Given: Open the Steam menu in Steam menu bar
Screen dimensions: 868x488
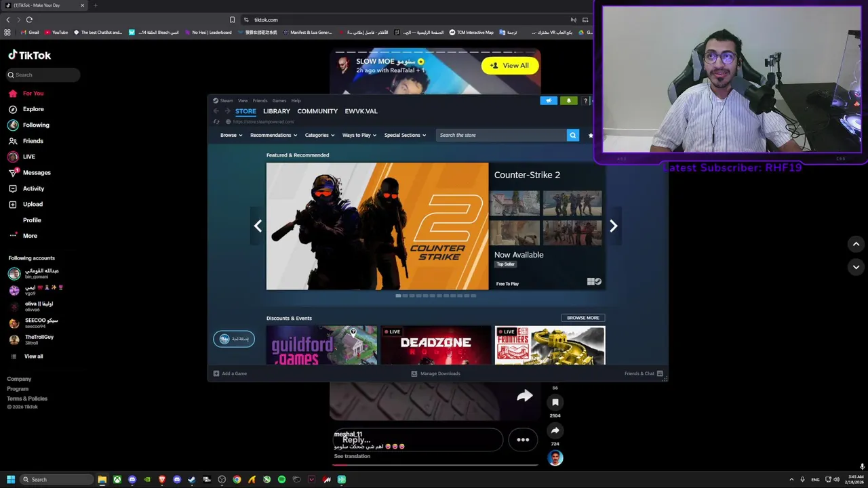Looking at the screenshot, I should [x=226, y=100].
